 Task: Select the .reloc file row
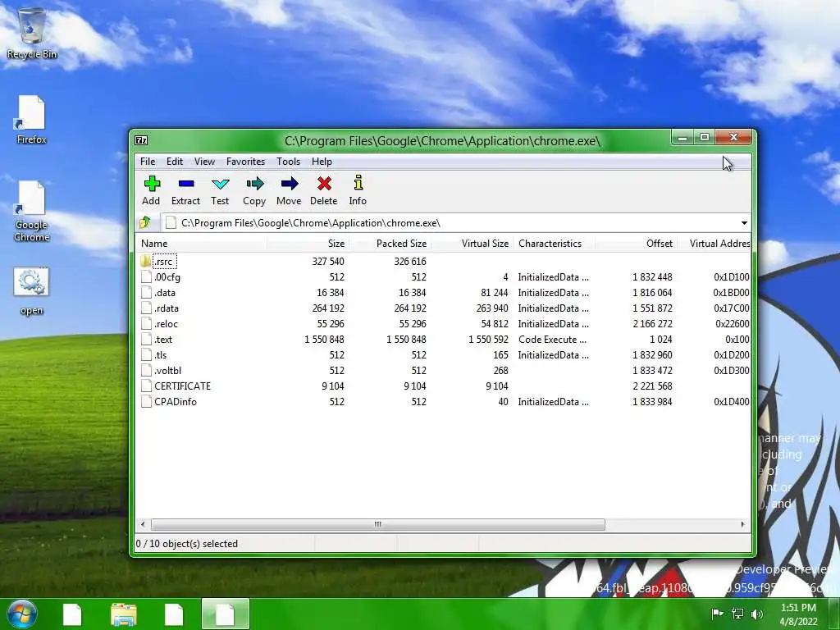pyautogui.click(x=444, y=323)
